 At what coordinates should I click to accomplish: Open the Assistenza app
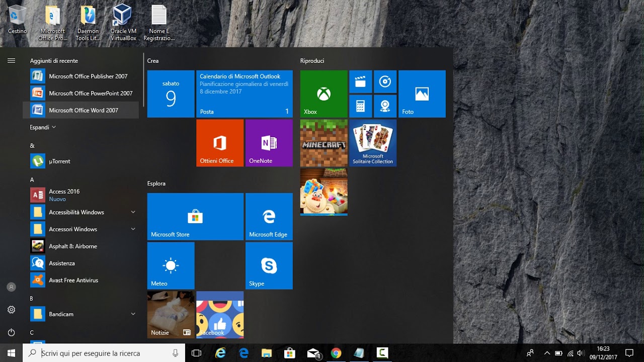coord(80,263)
